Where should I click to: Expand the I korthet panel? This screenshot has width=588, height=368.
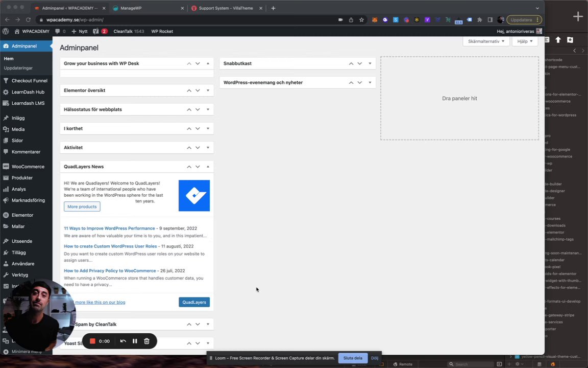tap(208, 128)
